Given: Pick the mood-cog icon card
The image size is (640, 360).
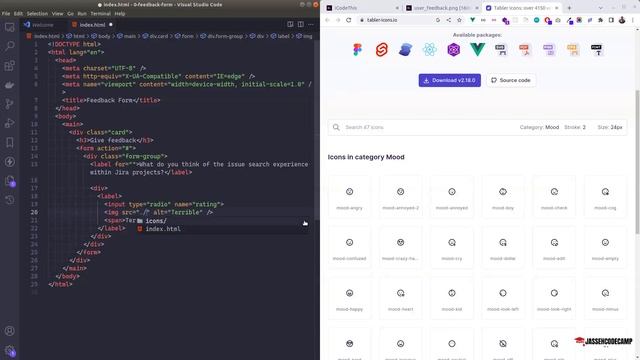Looking at the screenshot, I should [x=605, y=197].
